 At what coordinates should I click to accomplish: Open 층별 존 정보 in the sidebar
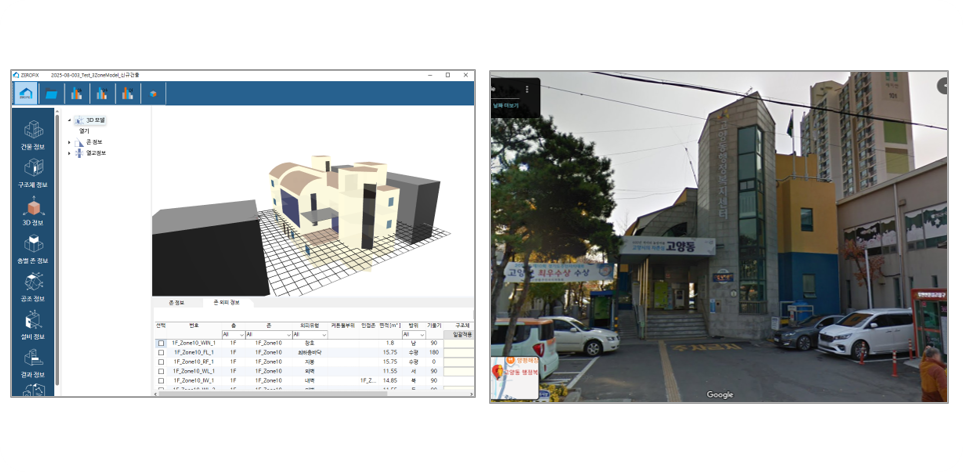(33, 249)
